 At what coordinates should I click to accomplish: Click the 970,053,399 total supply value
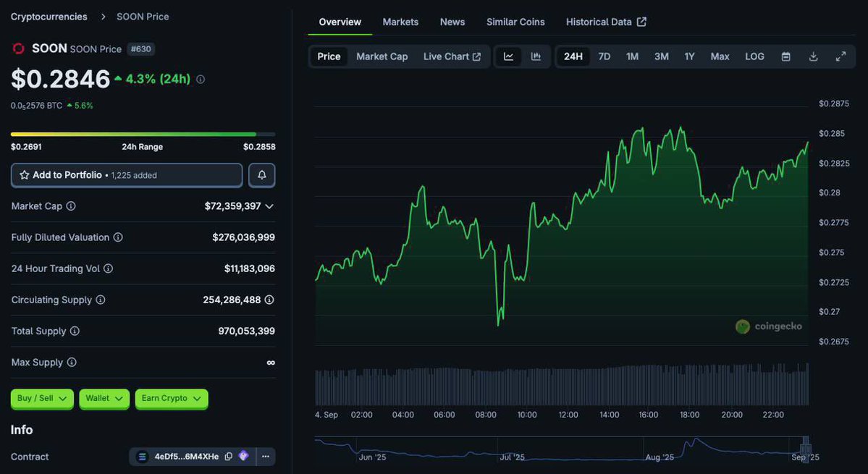click(x=246, y=331)
